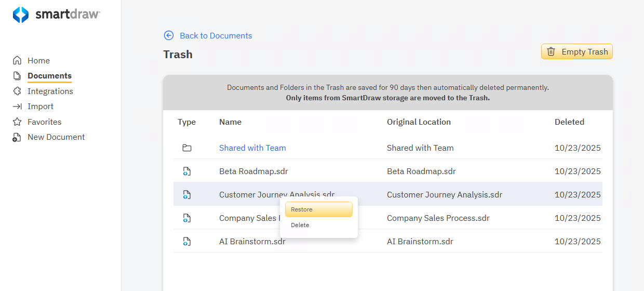Click the back arrow circle icon

pyautogui.click(x=169, y=35)
